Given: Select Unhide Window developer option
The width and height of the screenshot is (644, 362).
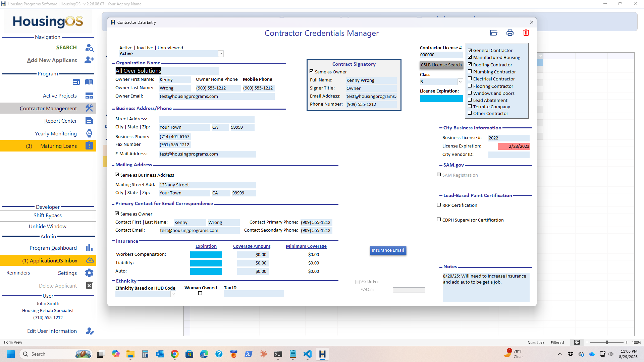Looking at the screenshot, I should tap(48, 227).
